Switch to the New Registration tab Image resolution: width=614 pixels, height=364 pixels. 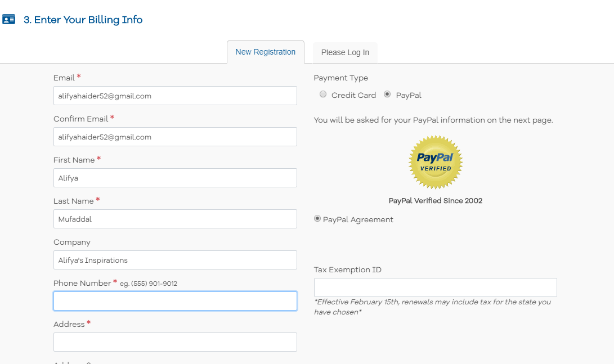point(265,52)
